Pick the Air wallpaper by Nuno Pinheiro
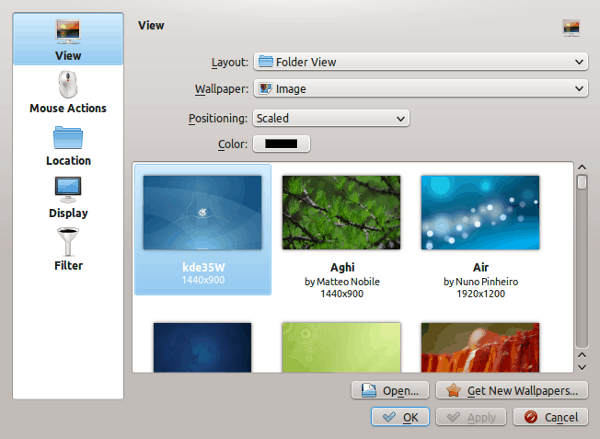600x439 pixels. pyautogui.click(x=480, y=229)
